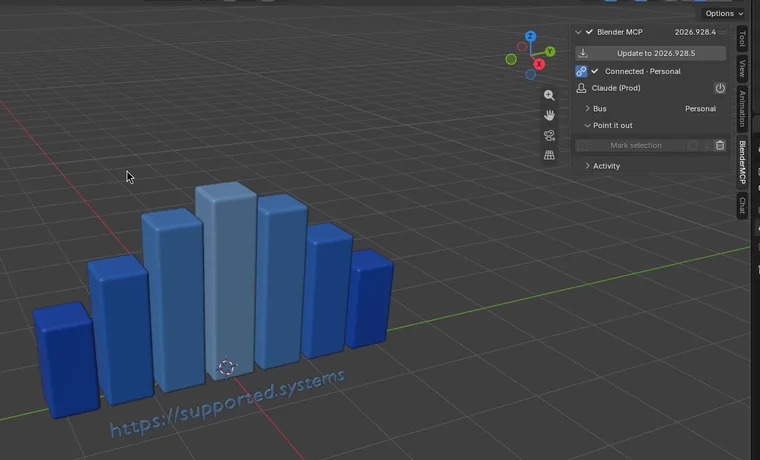760x460 pixels.
Task: Click the Update to 2026.928.5 button
Action: point(650,53)
